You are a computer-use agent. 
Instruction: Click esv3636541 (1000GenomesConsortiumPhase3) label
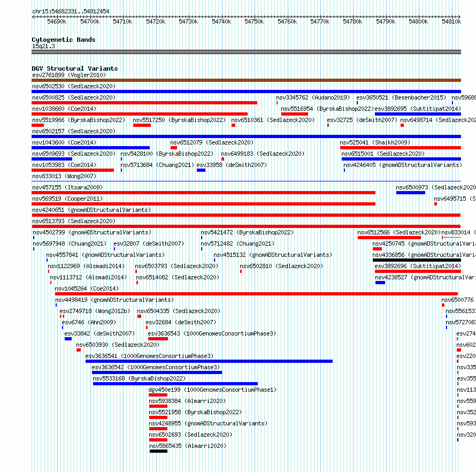pyautogui.click(x=149, y=356)
